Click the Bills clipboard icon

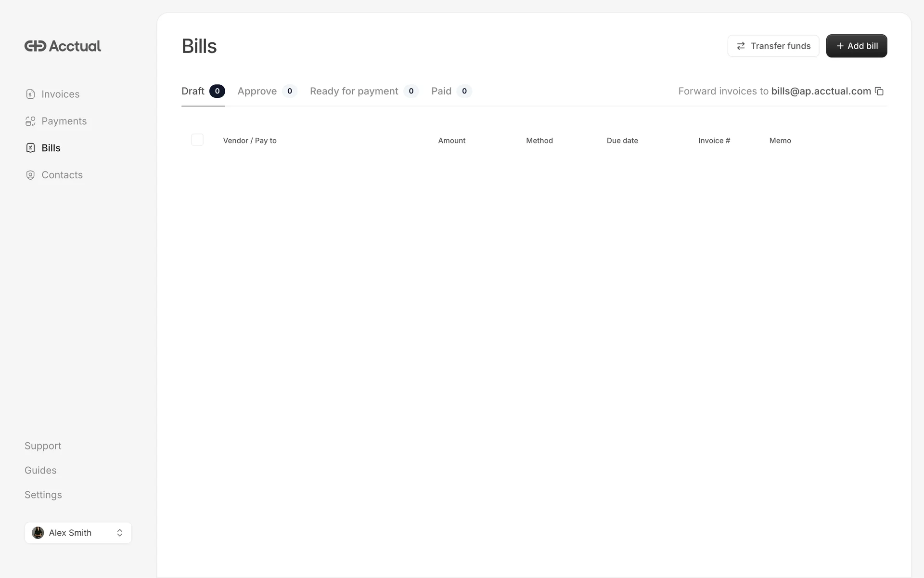30,148
